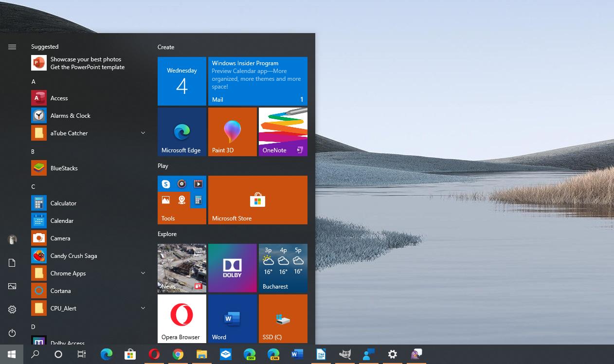Open Task View on the taskbar
The height and width of the screenshot is (364, 614).
(82, 354)
